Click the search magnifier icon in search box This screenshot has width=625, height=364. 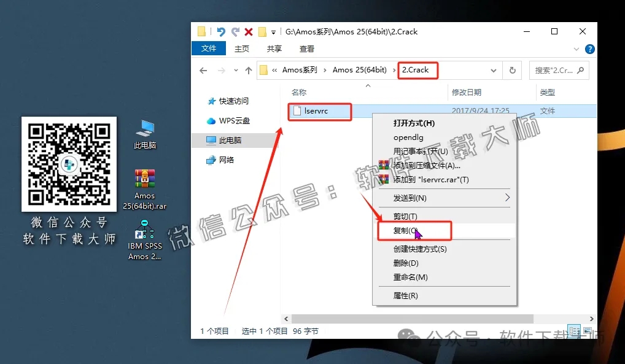pos(581,71)
